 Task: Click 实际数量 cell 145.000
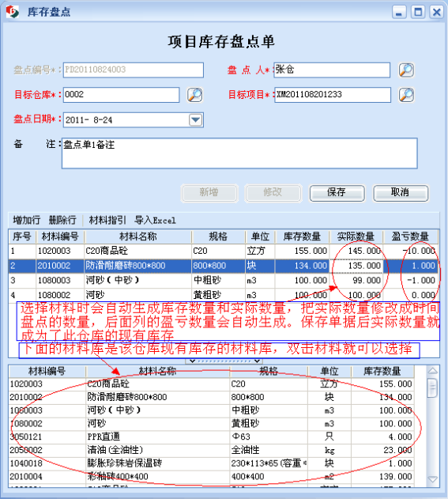tap(356, 251)
